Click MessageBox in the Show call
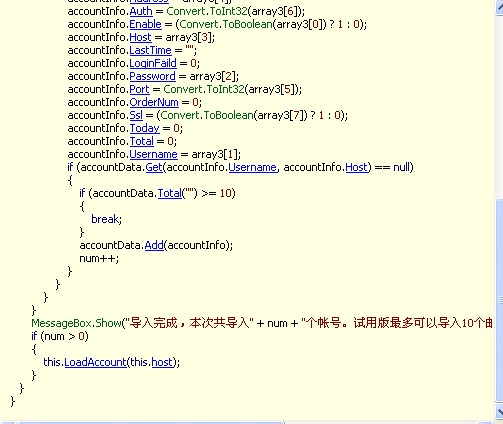 [61, 323]
